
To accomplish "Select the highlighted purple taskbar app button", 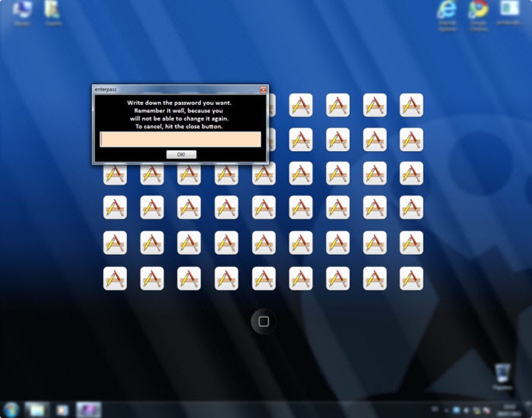I will click(88, 410).
